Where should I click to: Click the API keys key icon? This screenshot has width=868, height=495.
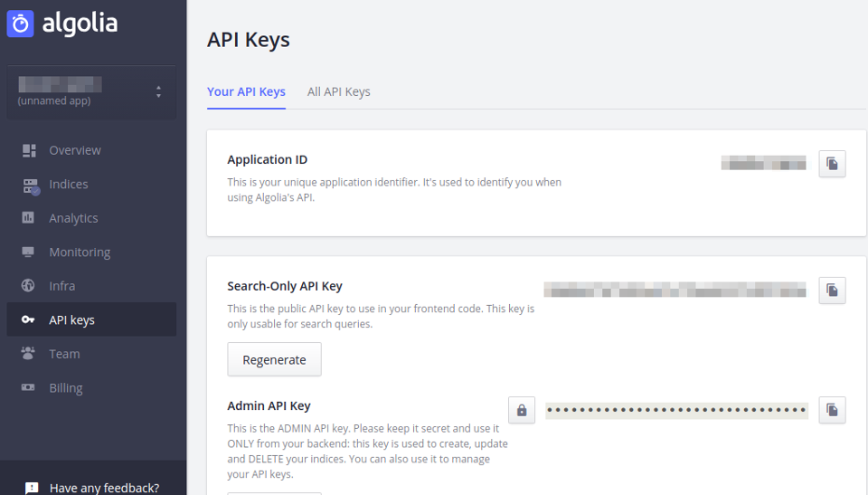coord(28,319)
